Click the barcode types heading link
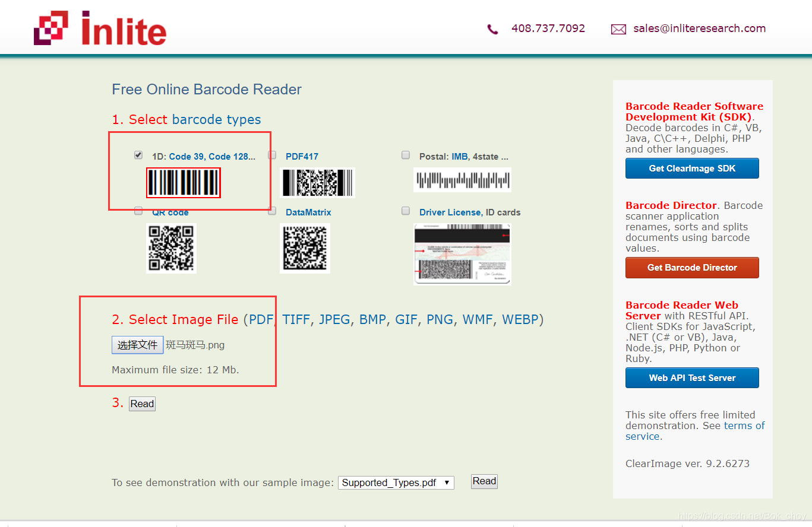Image resolution: width=812 pixels, height=527 pixels. (216, 119)
